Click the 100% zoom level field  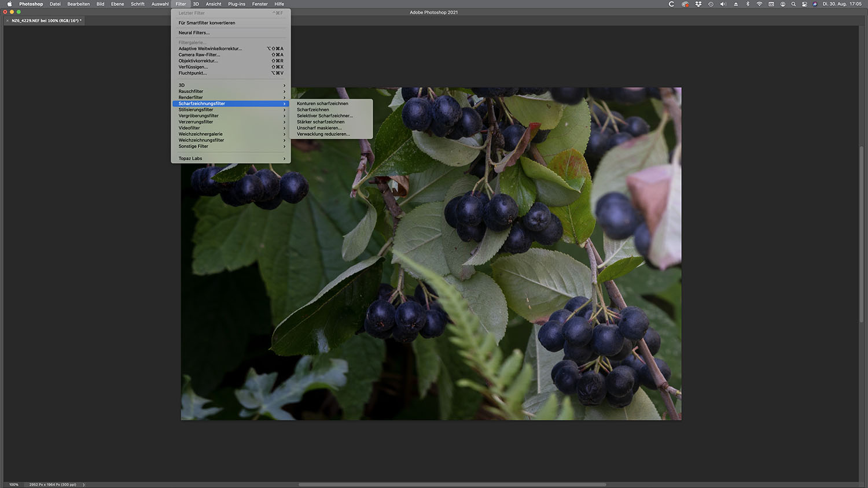pyautogui.click(x=14, y=485)
